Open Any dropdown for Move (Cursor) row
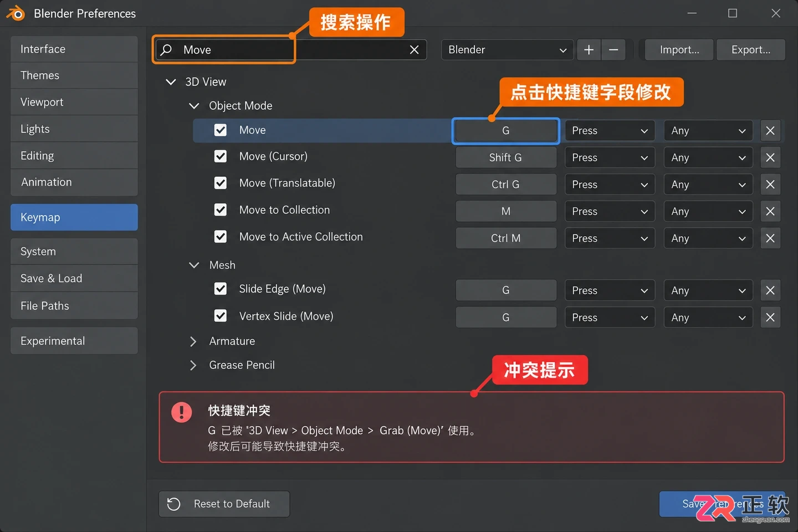798x532 pixels. pyautogui.click(x=708, y=157)
